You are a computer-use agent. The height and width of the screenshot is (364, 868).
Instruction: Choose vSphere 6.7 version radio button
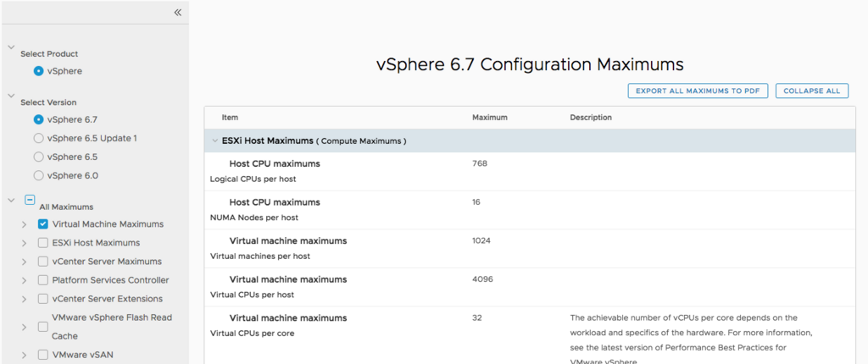pos(38,119)
